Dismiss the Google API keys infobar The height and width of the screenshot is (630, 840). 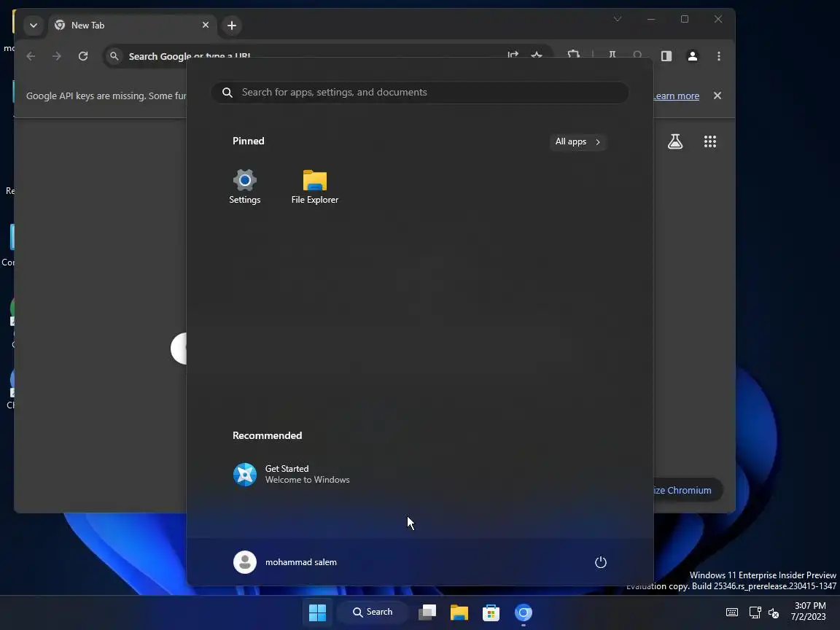717,96
